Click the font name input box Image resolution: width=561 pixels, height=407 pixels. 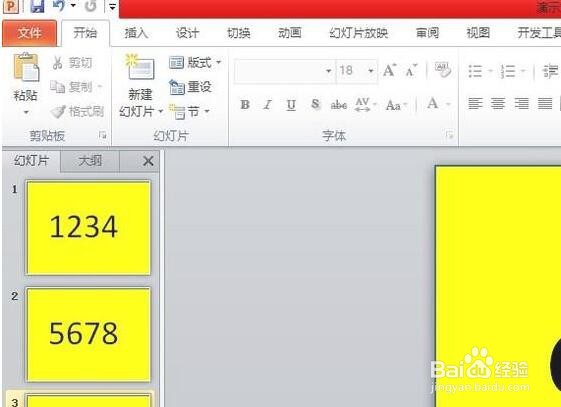point(279,71)
